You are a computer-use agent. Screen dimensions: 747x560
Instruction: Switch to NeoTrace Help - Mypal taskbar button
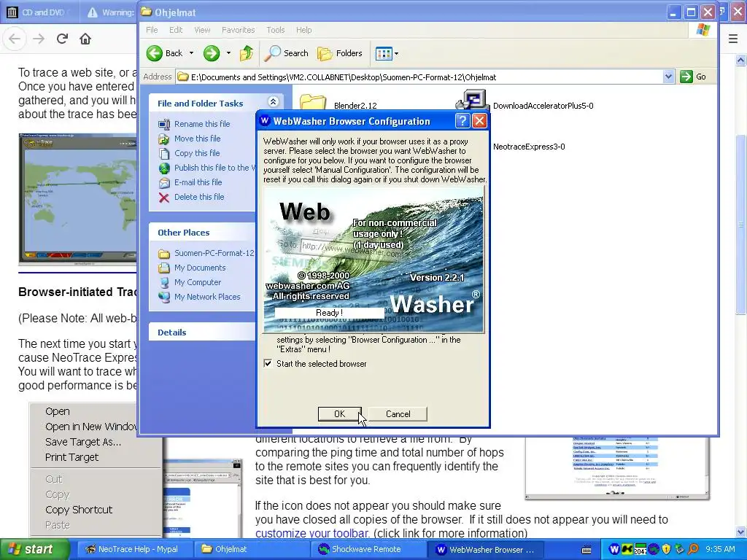134,550
